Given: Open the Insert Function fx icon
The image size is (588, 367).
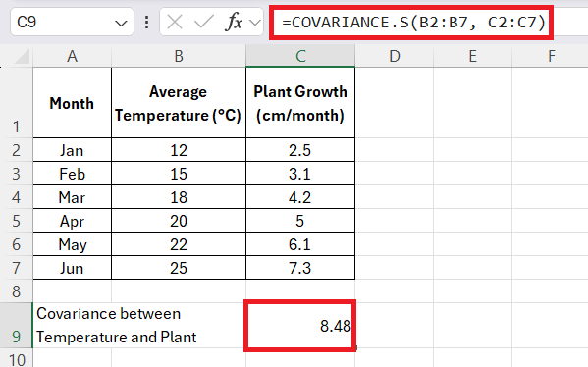Looking at the screenshot, I should click(234, 23).
